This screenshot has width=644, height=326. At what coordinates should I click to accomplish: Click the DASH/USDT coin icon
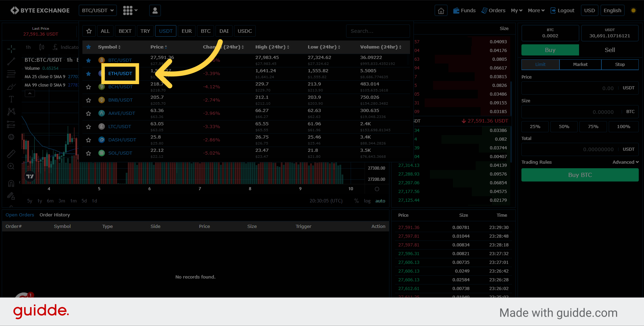(x=102, y=140)
